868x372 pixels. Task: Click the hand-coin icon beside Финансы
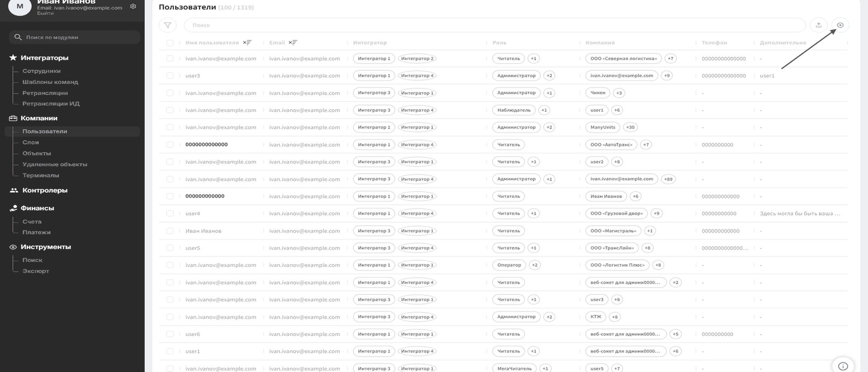tap(14, 208)
